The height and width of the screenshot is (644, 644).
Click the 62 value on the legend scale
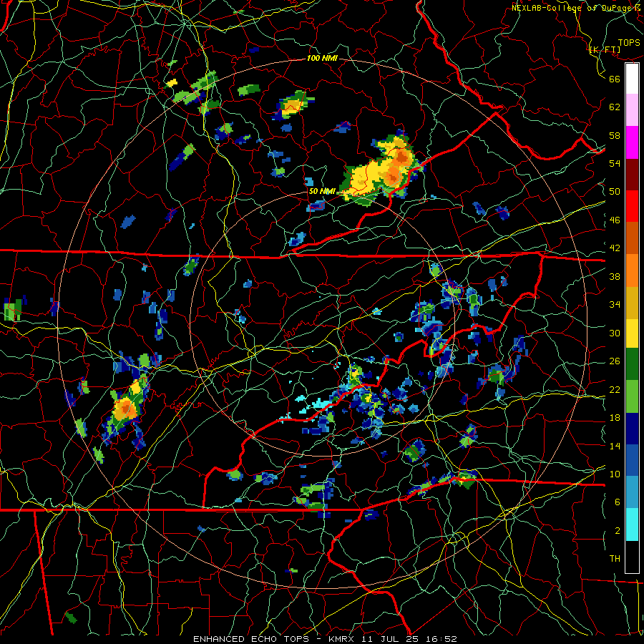click(615, 107)
